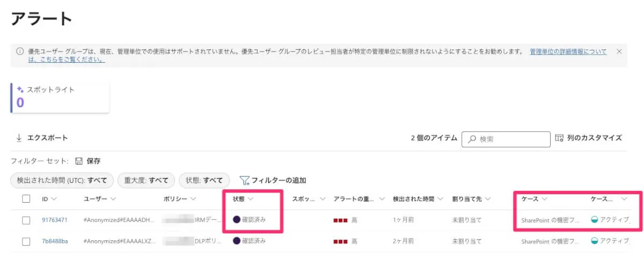Click the search magnifier icon
The image size is (644, 259).
coord(472,139)
